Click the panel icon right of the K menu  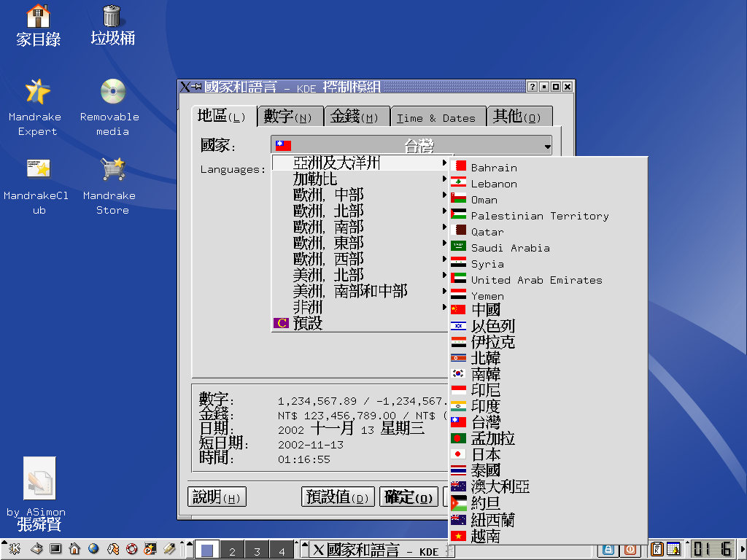36,549
